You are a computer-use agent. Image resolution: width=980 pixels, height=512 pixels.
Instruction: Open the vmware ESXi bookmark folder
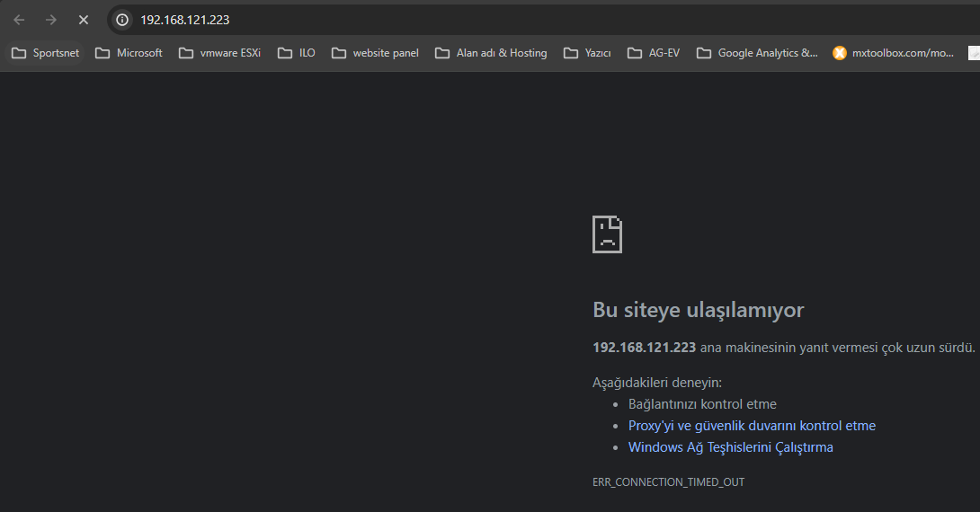click(219, 53)
